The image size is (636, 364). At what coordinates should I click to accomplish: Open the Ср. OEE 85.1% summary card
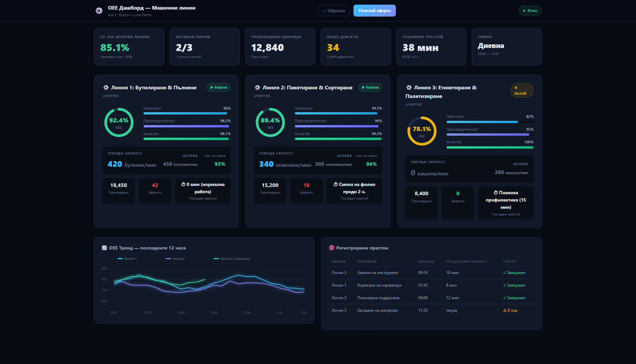tap(129, 47)
